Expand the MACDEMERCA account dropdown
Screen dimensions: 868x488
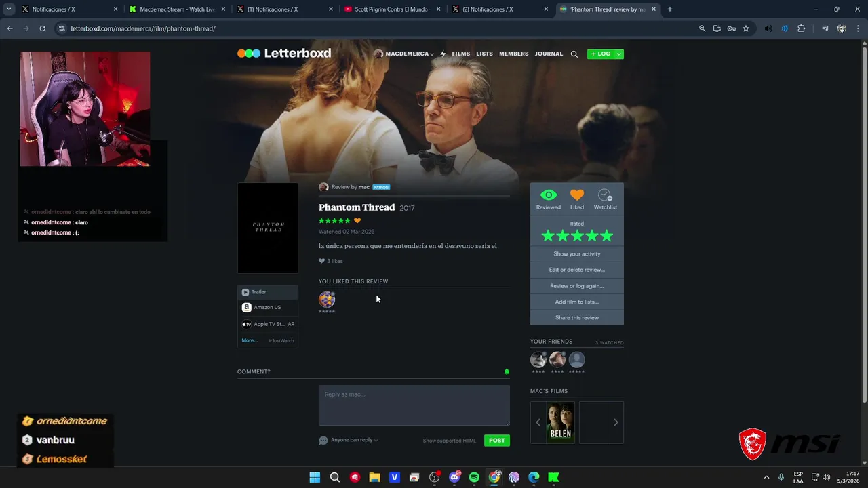tap(404, 54)
